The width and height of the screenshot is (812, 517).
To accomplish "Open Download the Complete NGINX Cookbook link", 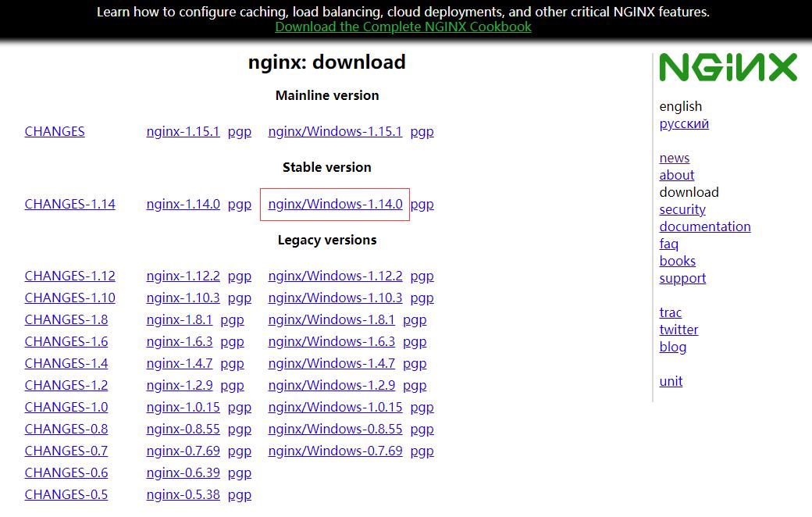I will click(x=403, y=27).
